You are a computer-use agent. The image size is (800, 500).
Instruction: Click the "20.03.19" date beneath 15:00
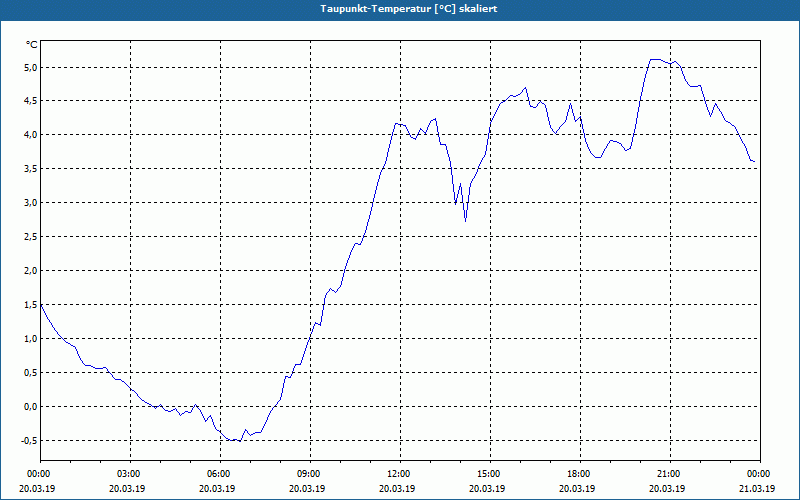487,488
